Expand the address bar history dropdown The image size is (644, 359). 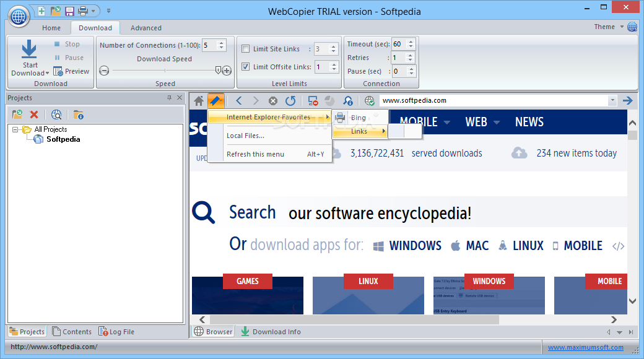[612, 101]
